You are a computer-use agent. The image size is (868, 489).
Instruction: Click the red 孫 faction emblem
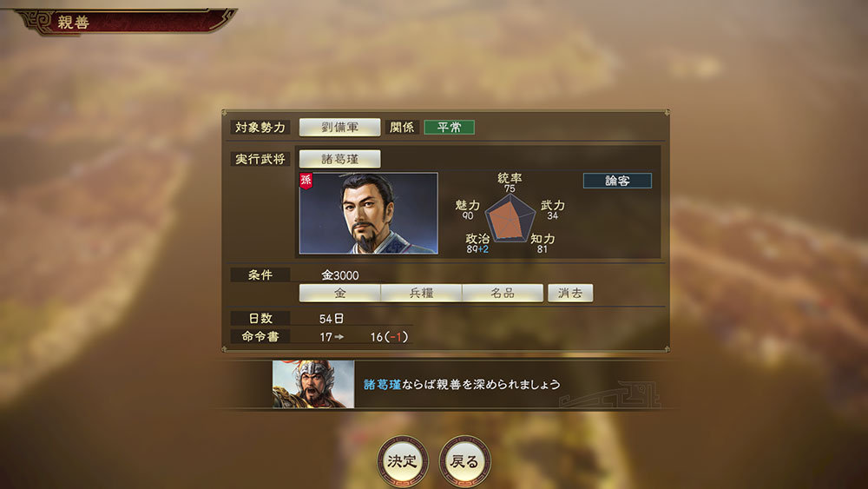tap(306, 181)
